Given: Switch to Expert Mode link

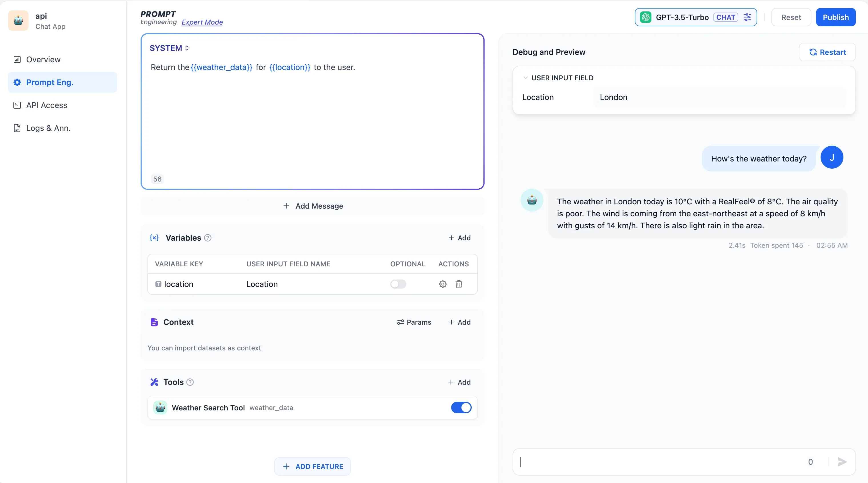Looking at the screenshot, I should pyautogui.click(x=202, y=22).
